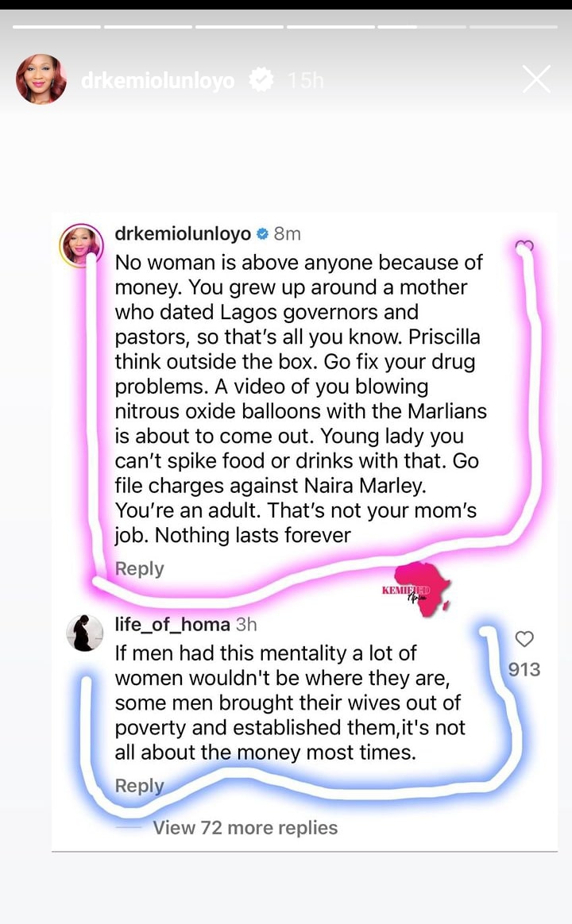The width and height of the screenshot is (572, 924).
Task: Open drkemiolunloyo's avatar beside her comment
Action: 82,245
